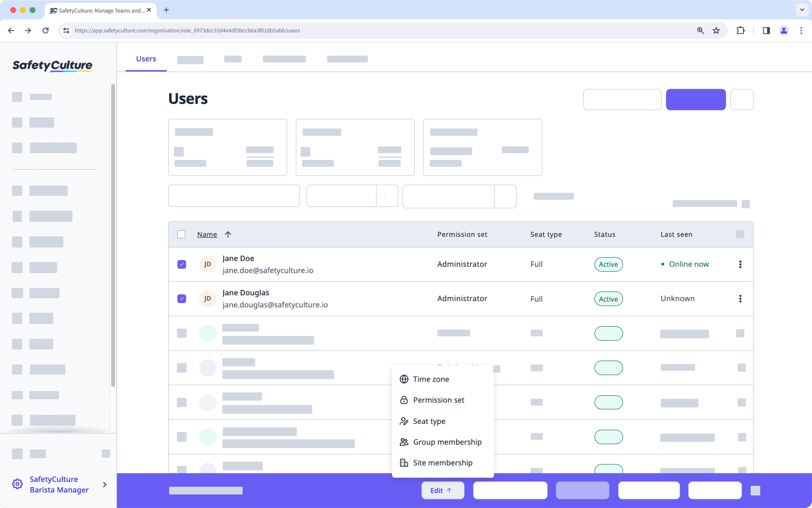The image size is (812, 508).
Task: Open the browser profile icon
Action: tap(783, 30)
